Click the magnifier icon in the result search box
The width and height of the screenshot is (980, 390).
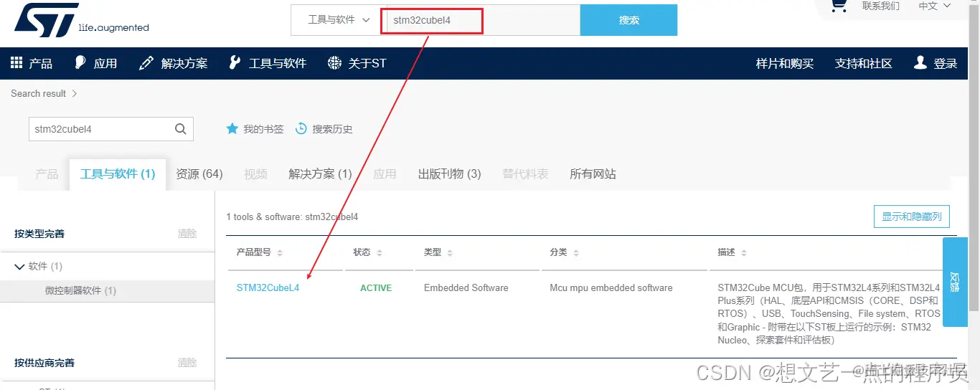coord(181,129)
